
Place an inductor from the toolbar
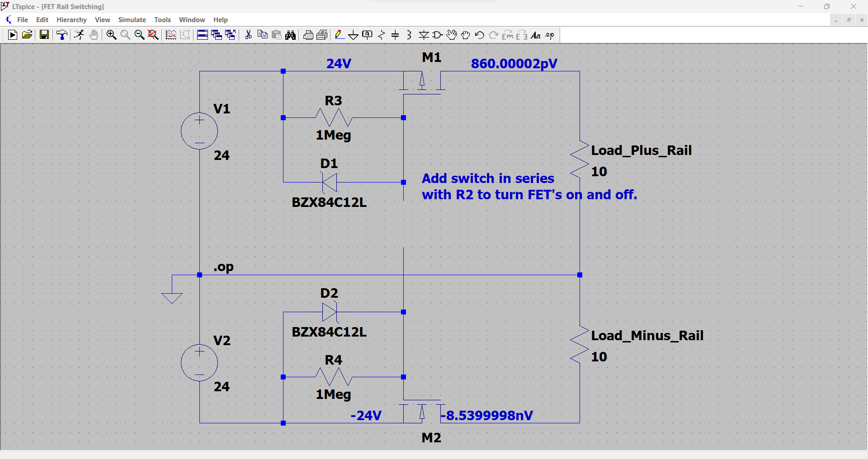click(409, 35)
